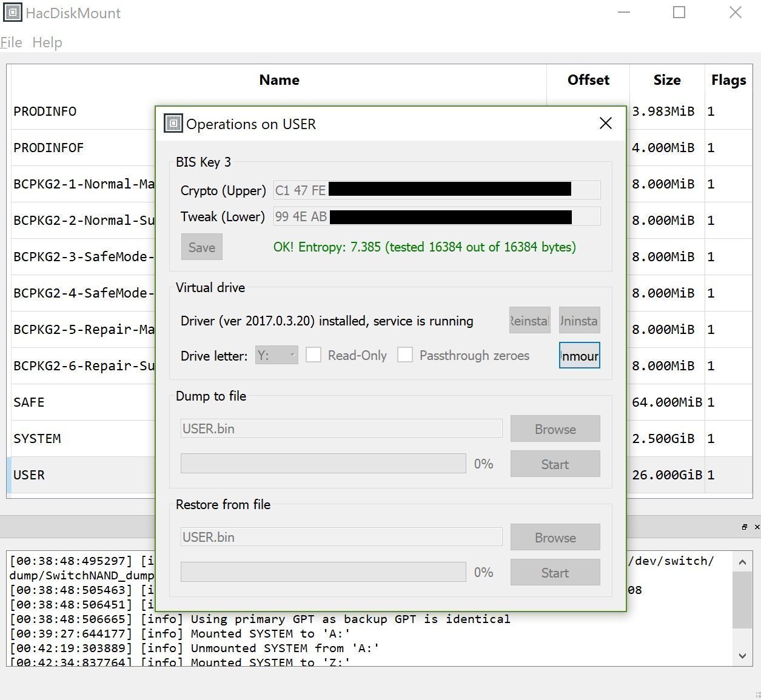Toggle the Passthrough zeroes checkbox

(405, 355)
